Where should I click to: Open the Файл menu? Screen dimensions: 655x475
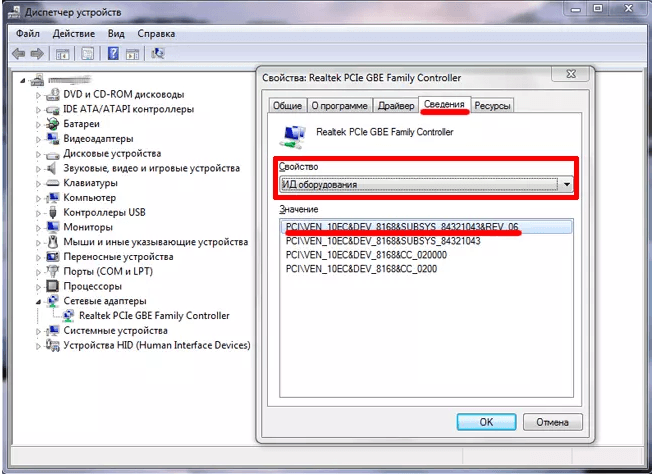pos(28,33)
